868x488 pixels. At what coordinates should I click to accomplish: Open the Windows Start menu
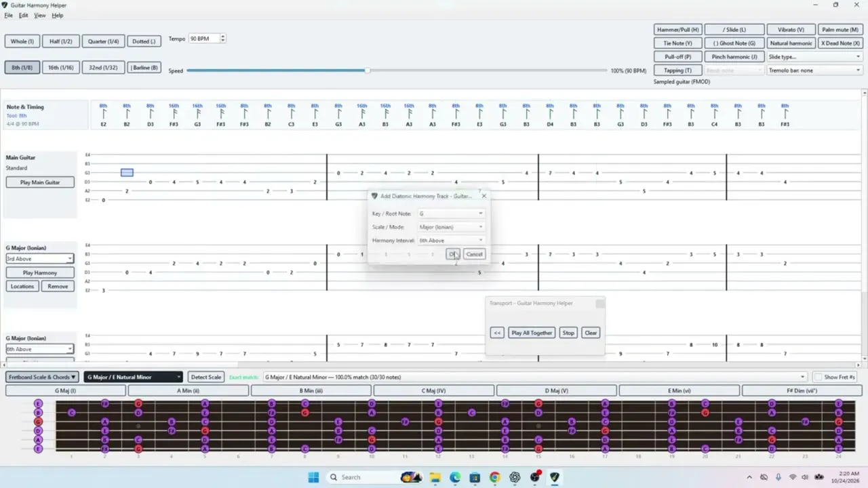(x=313, y=477)
